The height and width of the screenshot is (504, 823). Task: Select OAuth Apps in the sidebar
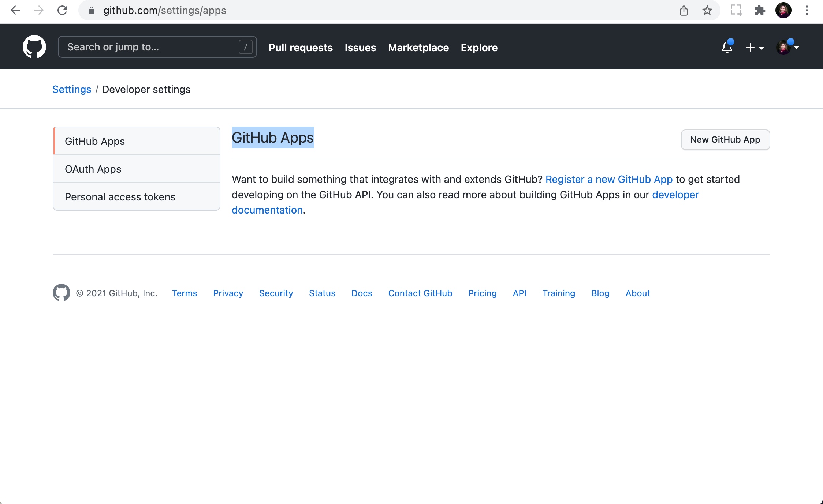[93, 169]
